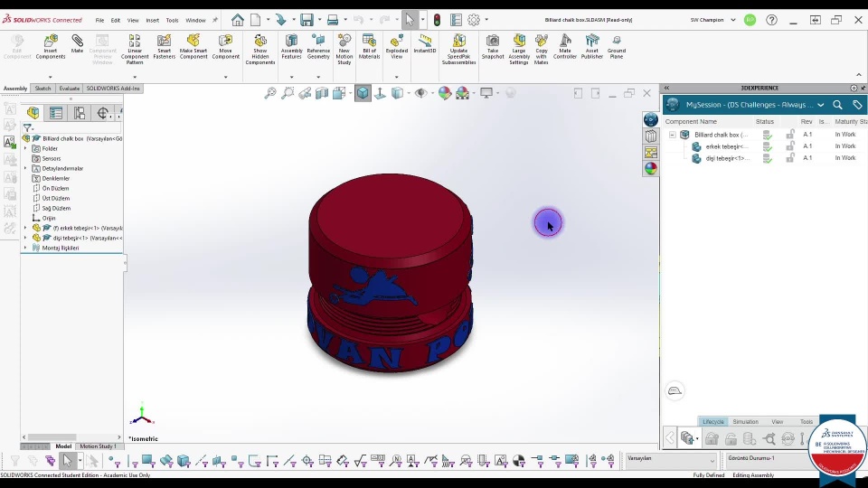Click feature tree horizontal scrollbar

pos(52,437)
